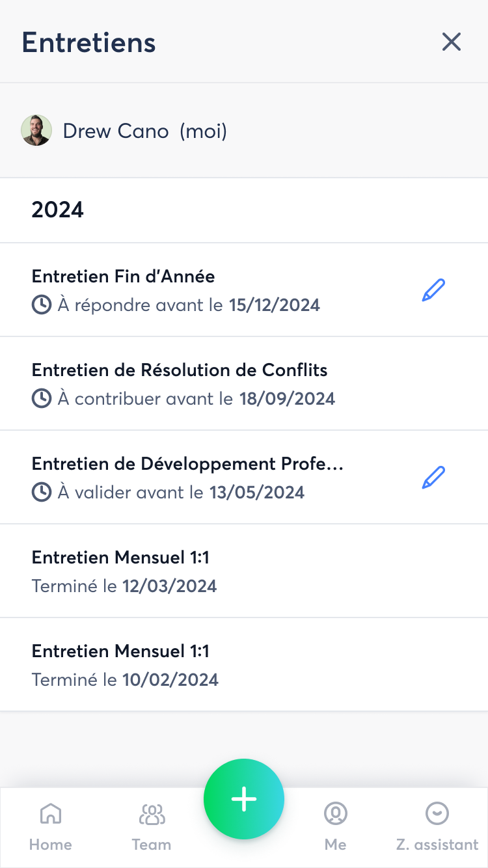The height and width of the screenshot is (868, 488).
Task: Click Drew Cano's profile avatar
Action: [x=36, y=131]
